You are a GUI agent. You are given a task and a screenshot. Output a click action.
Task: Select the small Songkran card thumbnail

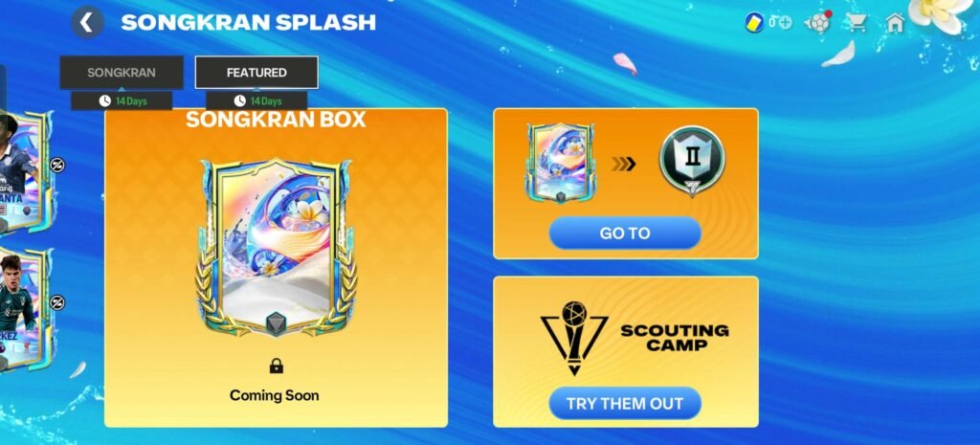click(560, 163)
